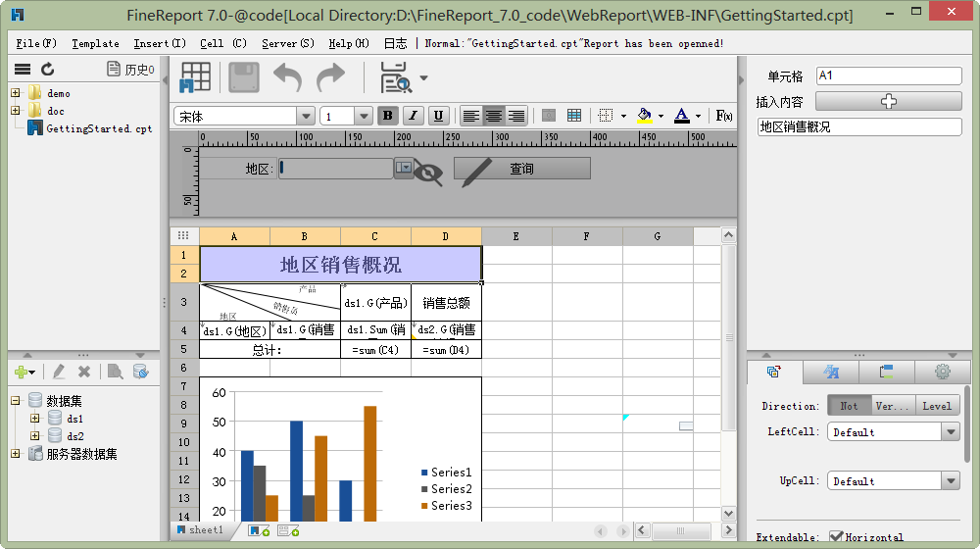Screen dimensions: 980x549
Task: Align text right
Action: [x=515, y=116]
